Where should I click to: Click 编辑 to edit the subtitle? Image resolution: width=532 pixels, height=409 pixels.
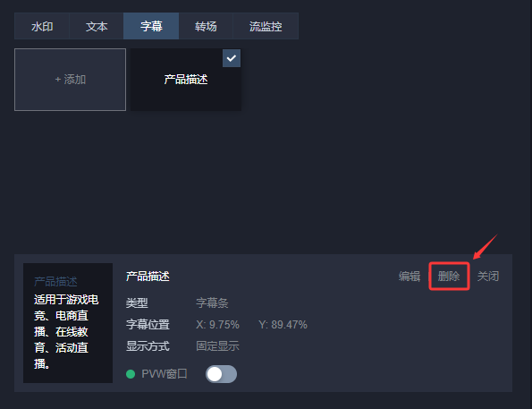coord(410,277)
